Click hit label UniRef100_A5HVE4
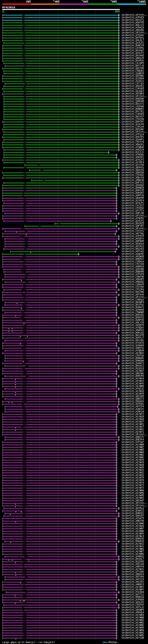Image resolution: width=148 pixels, height=644 pixels. coord(133,613)
